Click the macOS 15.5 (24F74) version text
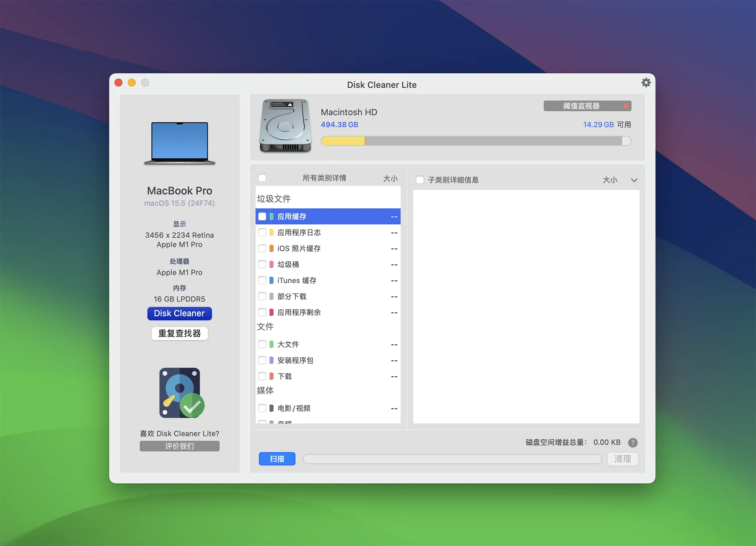The image size is (756, 546). (179, 203)
